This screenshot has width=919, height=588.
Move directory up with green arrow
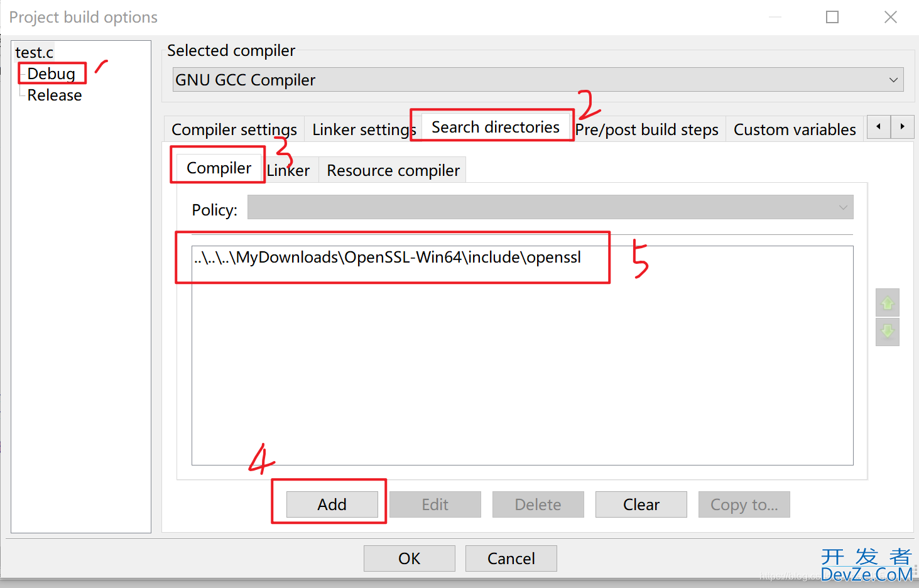click(888, 303)
